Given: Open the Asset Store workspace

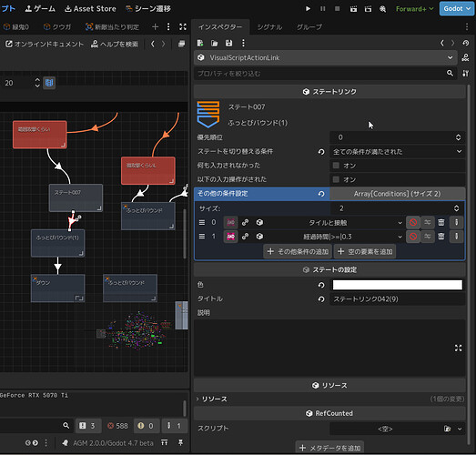Looking at the screenshot, I should (x=90, y=9).
